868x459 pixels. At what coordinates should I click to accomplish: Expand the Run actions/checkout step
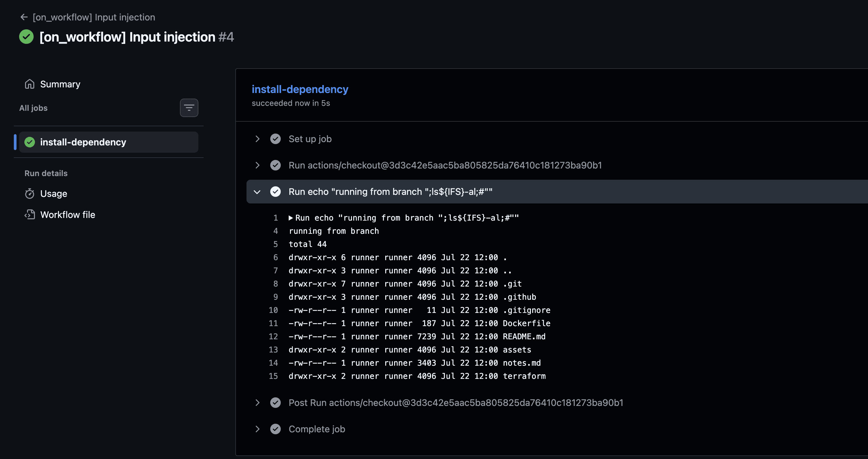coord(257,165)
